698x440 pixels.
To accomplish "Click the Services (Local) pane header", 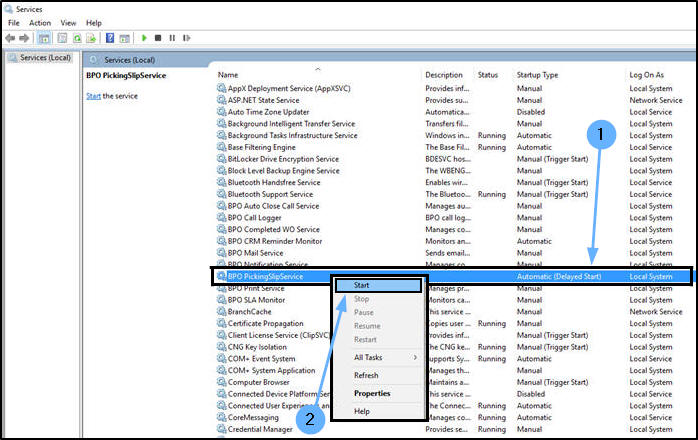I will [x=130, y=60].
